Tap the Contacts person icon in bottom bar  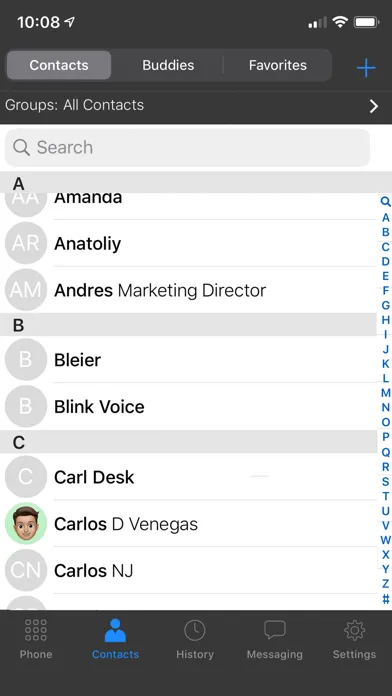coord(115,630)
